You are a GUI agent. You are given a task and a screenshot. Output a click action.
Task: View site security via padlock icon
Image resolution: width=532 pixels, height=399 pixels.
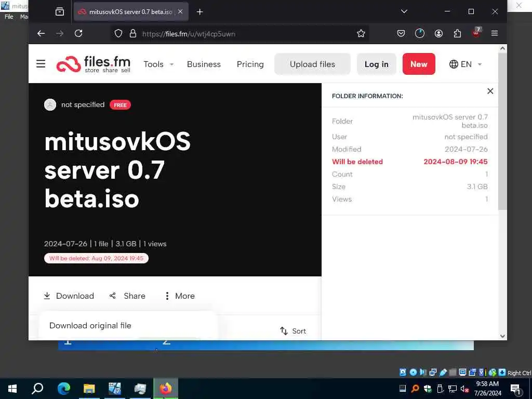tap(133, 34)
